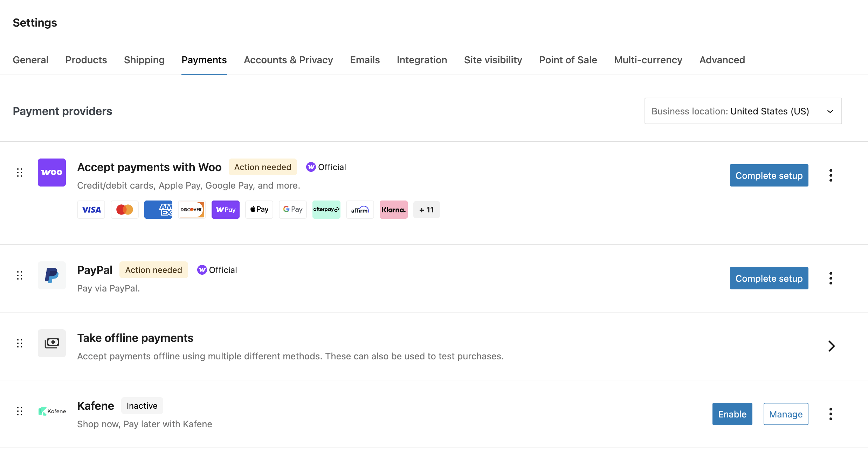Switch to the Site visibility tab
Viewport: 868px width, 457px height.
493,60
